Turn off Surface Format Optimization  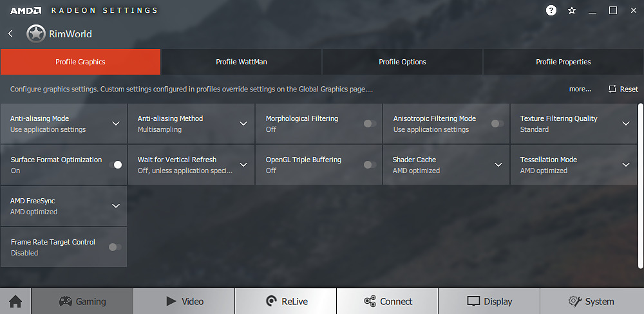click(x=115, y=165)
